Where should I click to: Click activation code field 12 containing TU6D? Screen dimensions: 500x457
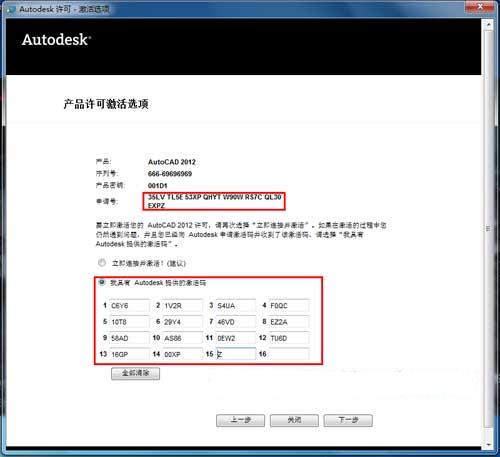click(x=289, y=338)
